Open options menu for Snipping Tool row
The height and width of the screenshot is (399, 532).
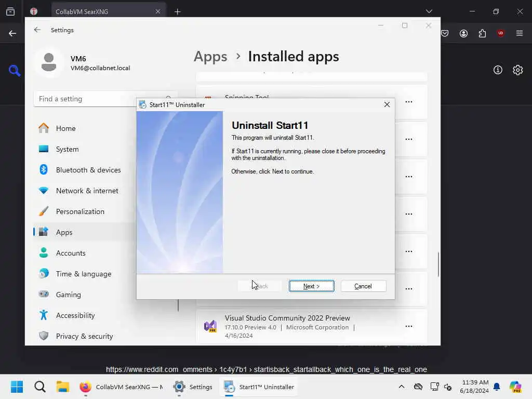pos(409,102)
